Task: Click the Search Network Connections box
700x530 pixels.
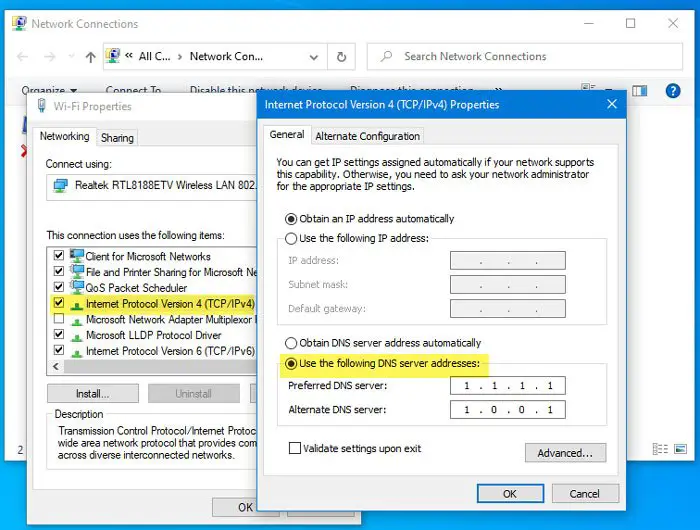Action: (525, 56)
